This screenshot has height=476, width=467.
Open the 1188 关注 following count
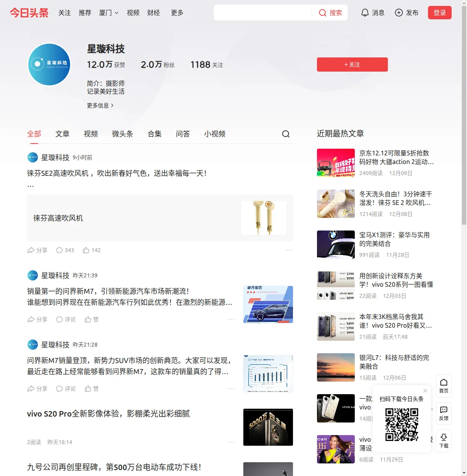point(207,65)
